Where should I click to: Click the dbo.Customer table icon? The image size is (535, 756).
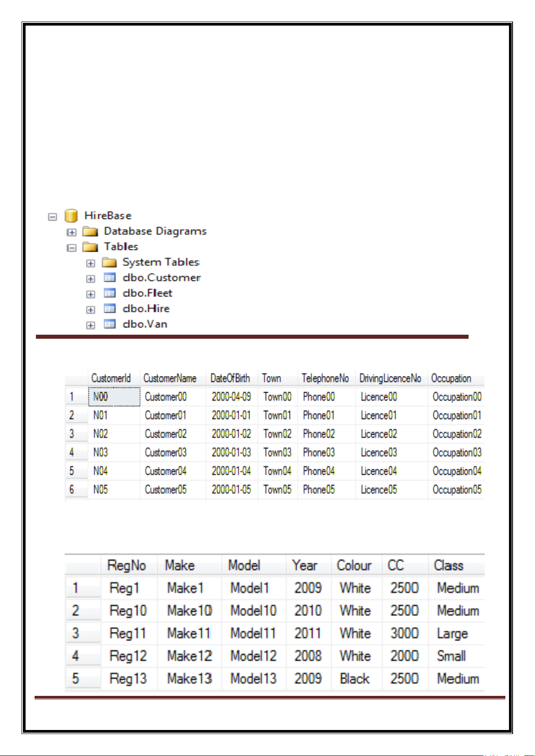click(x=110, y=278)
